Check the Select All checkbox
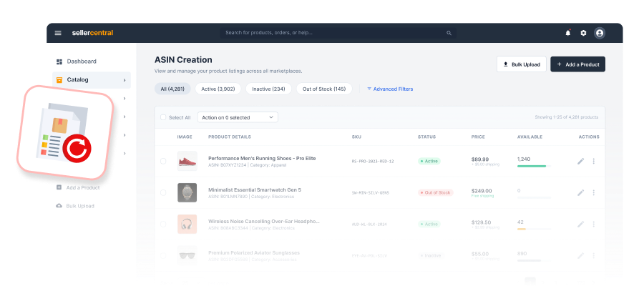Screen dimensions: 644x286 (x=163, y=117)
